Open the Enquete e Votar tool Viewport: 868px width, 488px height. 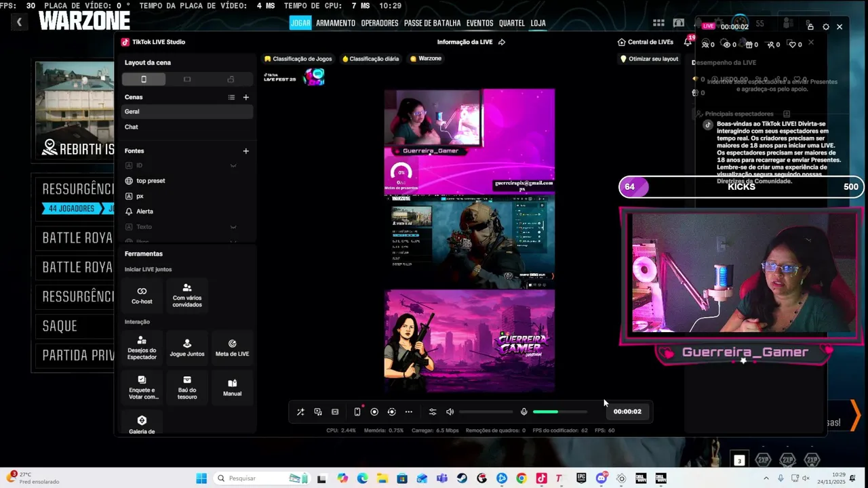point(142,388)
